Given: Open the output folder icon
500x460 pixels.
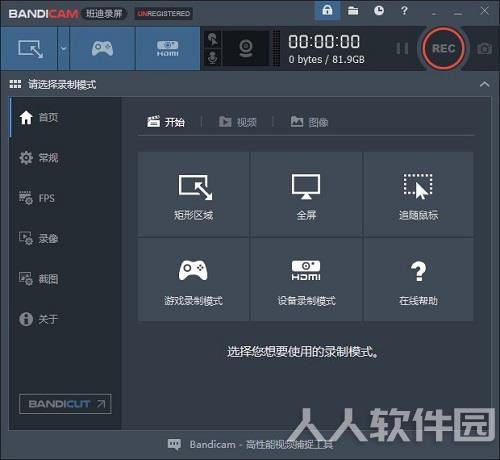Looking at the screenshot, I should [x=353, y=11].
